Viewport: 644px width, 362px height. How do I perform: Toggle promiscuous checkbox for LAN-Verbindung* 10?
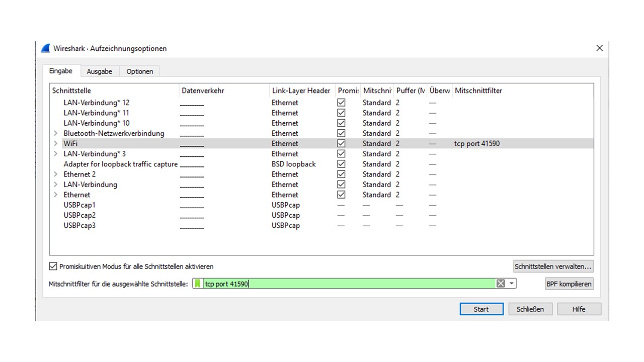[341, 123]
